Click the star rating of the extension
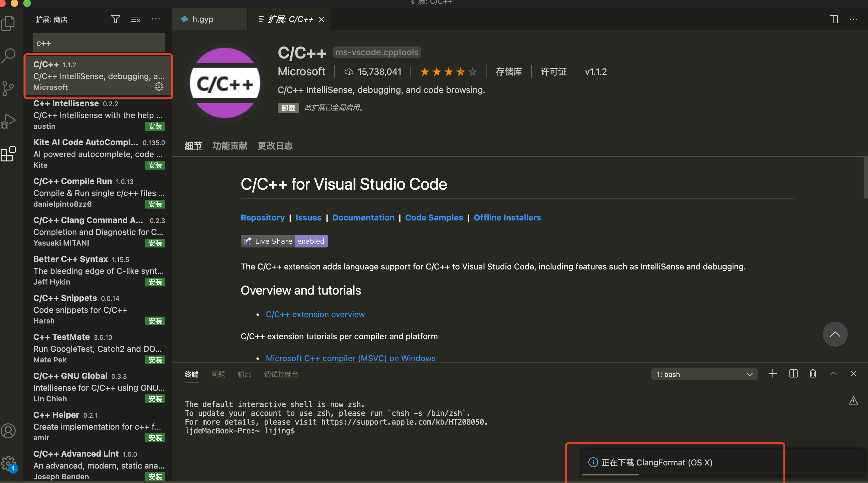This screenshot has height=483, width=868. [448, 72]
